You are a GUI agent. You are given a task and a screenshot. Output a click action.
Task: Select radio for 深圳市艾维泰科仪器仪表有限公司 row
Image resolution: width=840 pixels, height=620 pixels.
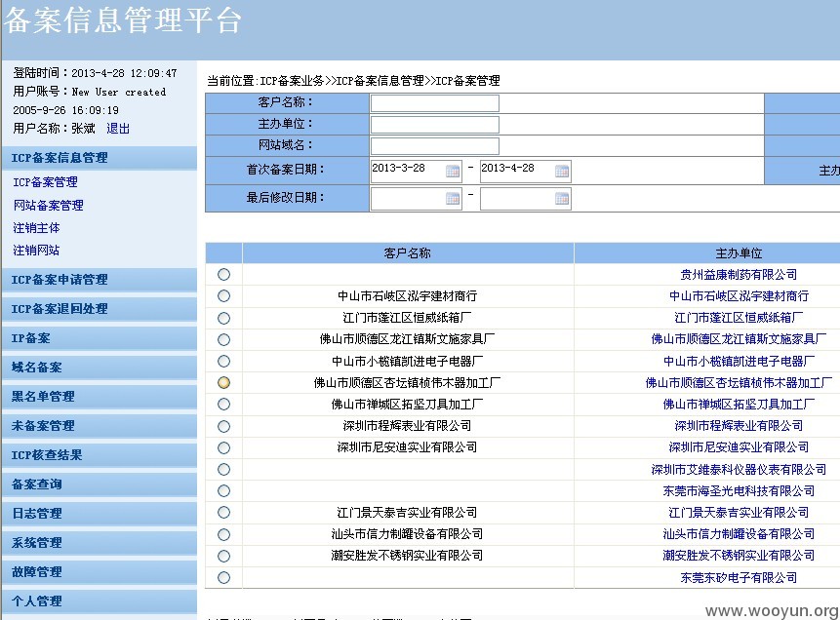224,470
